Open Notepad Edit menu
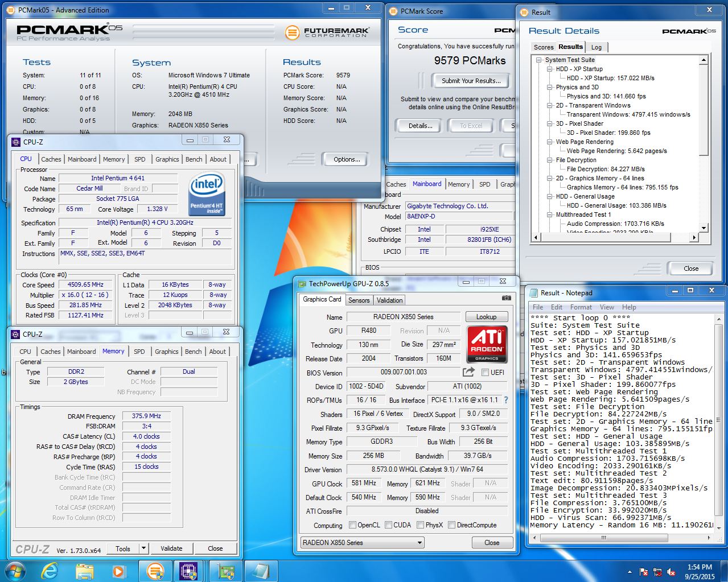 pos(557,307)
